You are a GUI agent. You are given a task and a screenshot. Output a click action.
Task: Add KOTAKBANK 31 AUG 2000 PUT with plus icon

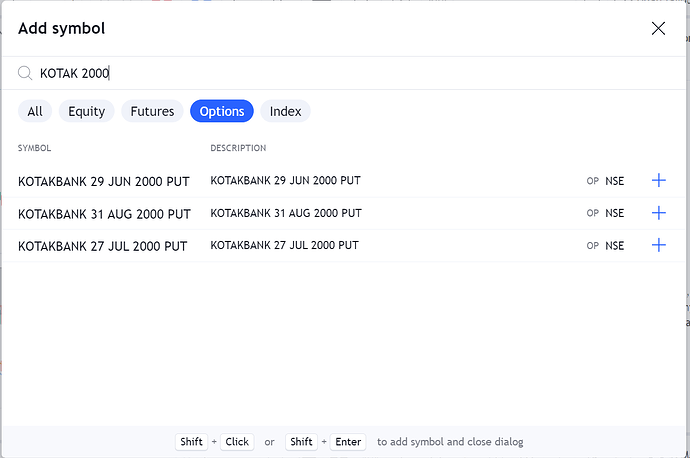coord(658,213)
